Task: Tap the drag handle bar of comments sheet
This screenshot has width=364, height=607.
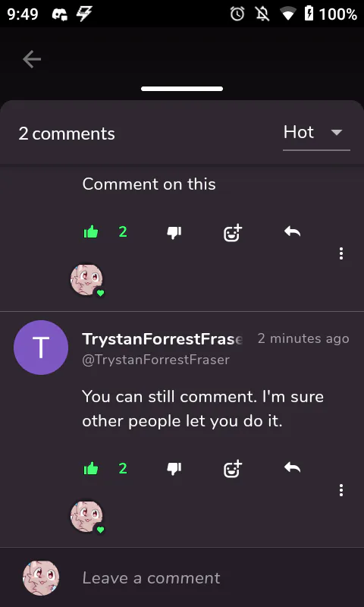Action: (182, 89)
